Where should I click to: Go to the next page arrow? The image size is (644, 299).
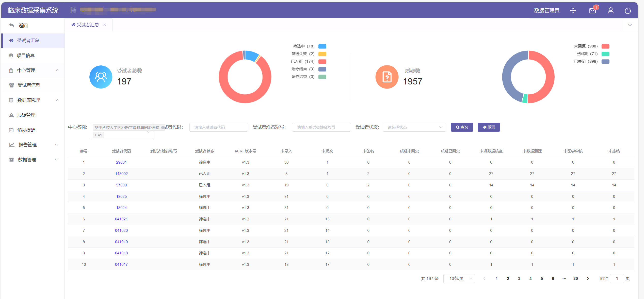point(588,278)
